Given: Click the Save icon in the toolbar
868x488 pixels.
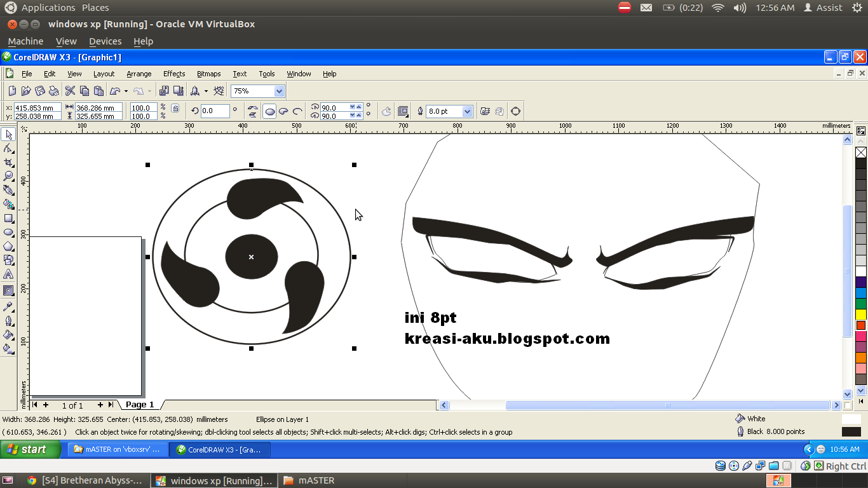Looking at the screenshot, I should 40,91.
